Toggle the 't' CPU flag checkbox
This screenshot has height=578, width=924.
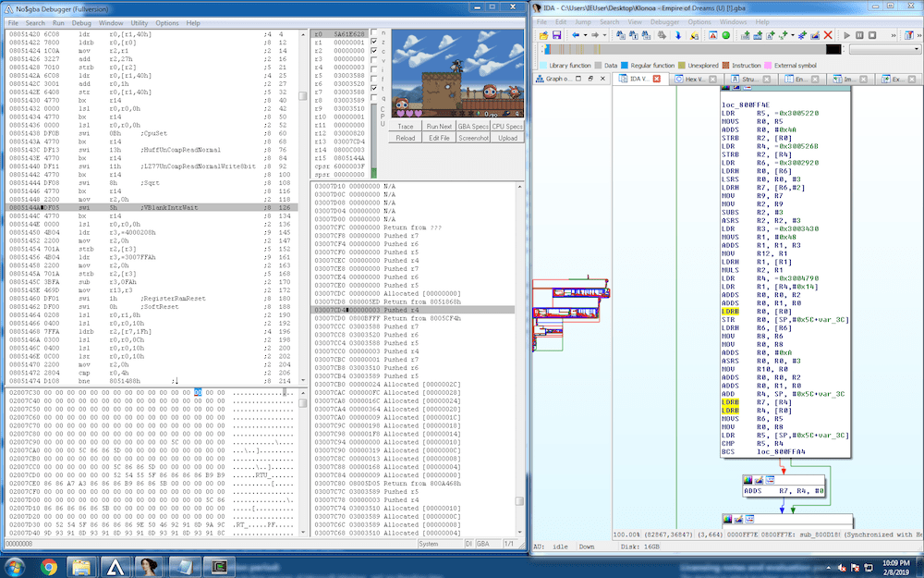(373, 89)
